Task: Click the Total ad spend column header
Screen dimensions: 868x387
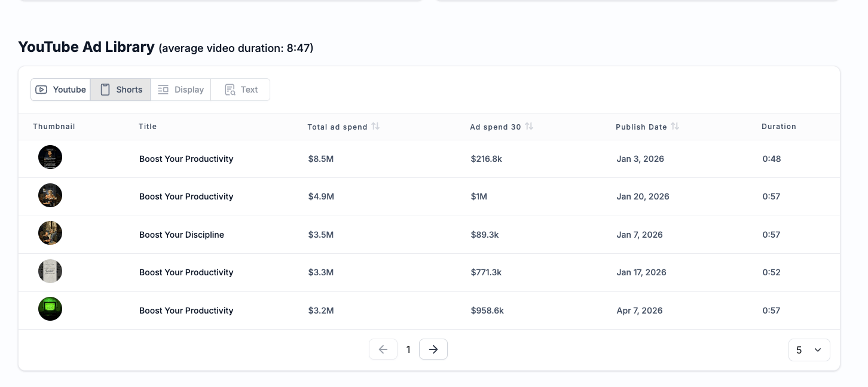Action: coord(337,127)
